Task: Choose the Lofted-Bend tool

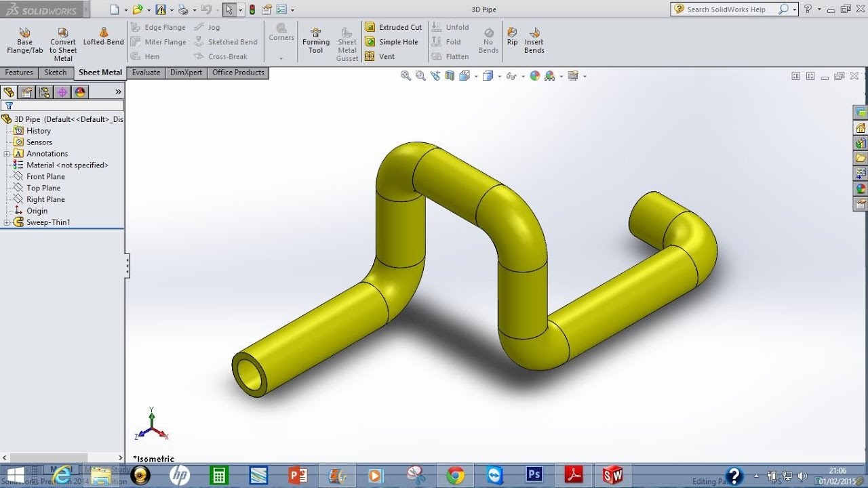Action: pos(104,37)
